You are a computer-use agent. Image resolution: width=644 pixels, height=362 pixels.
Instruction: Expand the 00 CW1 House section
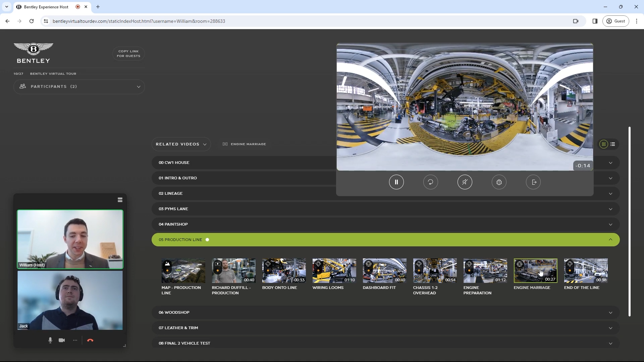coord(385,163)
